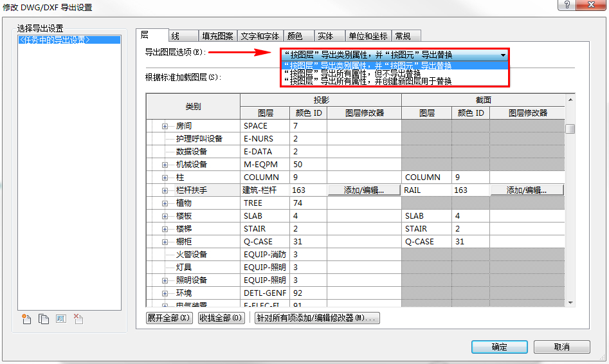Click 添加/编辑 button in projection column

coord(364,190)
